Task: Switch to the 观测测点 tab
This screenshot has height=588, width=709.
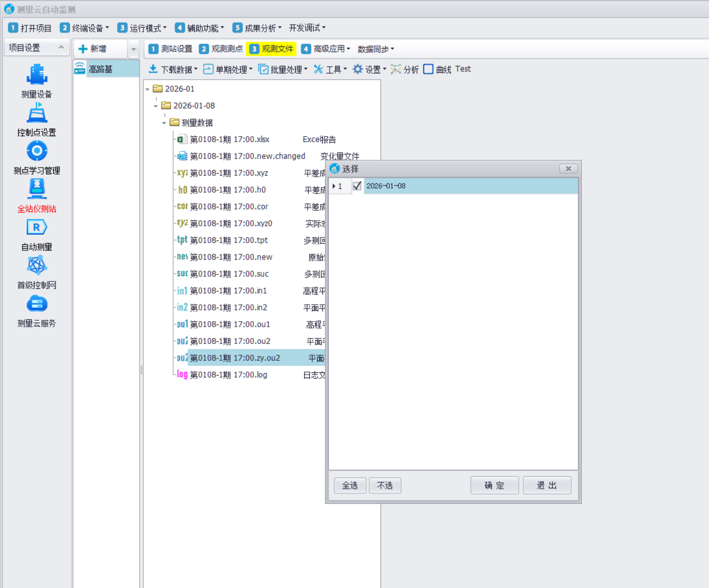Action: (221, 49)
